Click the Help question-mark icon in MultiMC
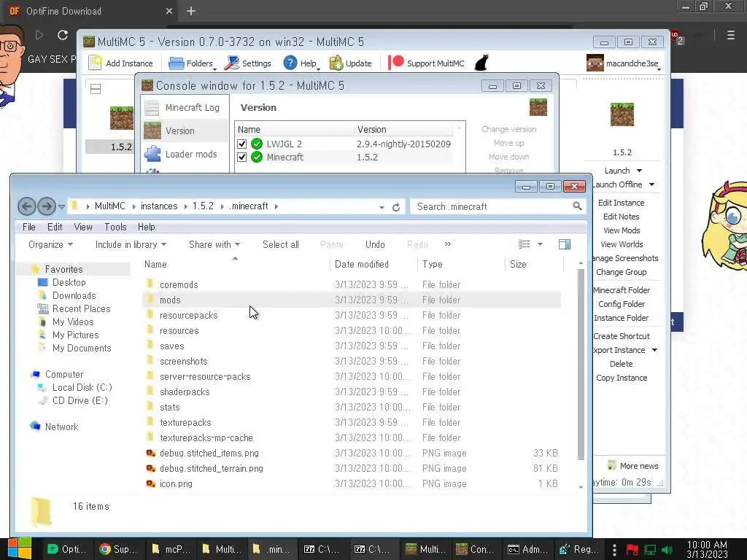Viewport: 747px width, 560px height. click(290, 63)
